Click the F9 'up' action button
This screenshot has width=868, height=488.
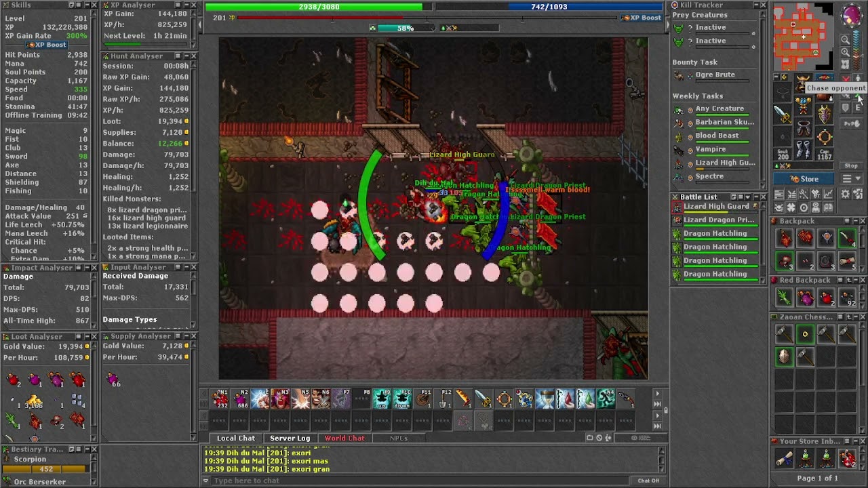tap(382, 399)
